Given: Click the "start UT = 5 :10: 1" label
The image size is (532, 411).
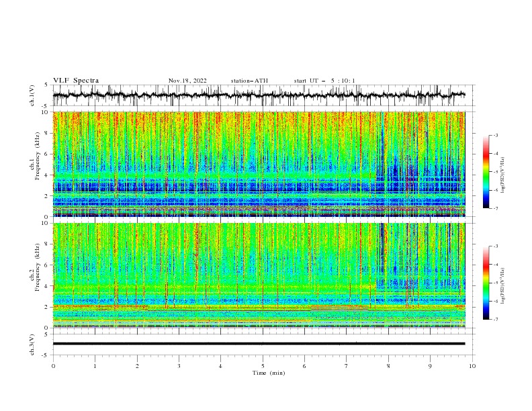Looking at the screenshot, I should coord(324,81).
